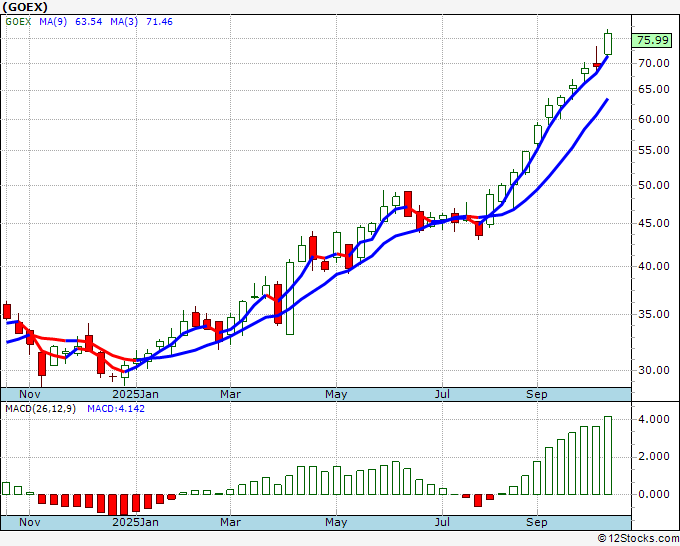680x546 pixels.
Task: Click the 0.000 MACD axis label
Action: 654,494
